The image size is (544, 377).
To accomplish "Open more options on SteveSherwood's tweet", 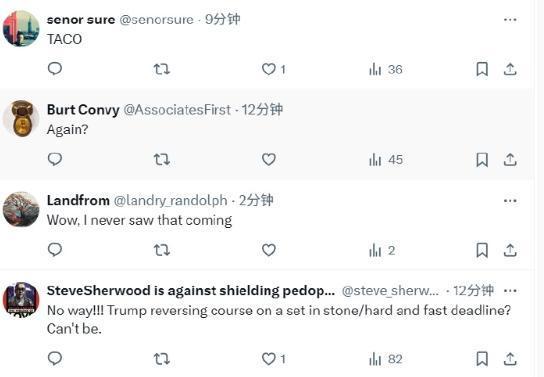I will (x=510, y=291).
